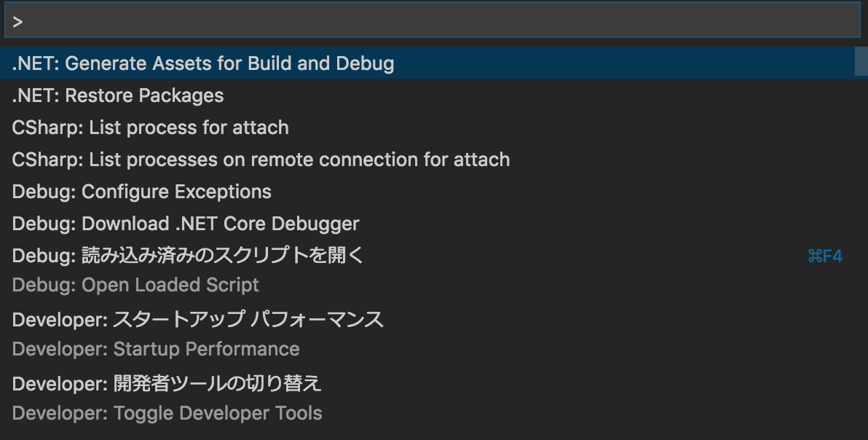Click the ⌘F4 keybinding label

(825, 256)
